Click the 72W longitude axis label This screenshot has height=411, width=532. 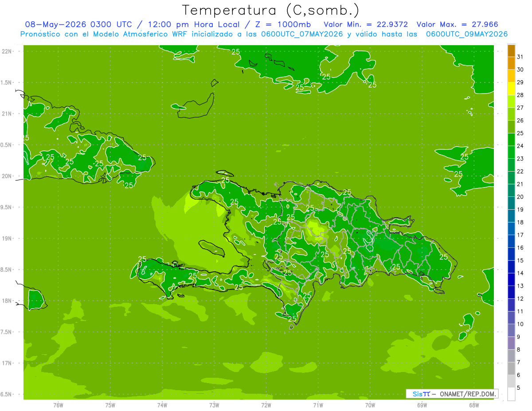click(266, 405)
